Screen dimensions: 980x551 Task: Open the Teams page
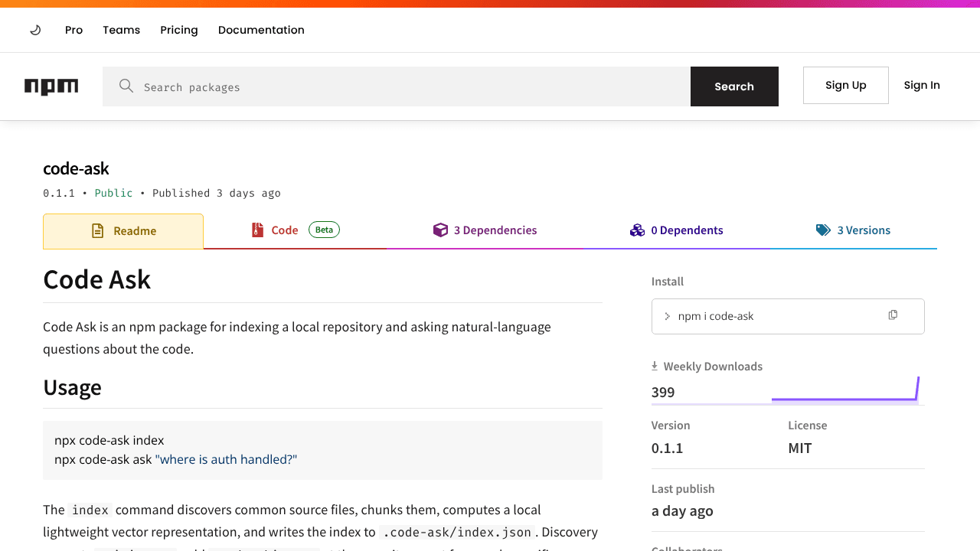122,30
